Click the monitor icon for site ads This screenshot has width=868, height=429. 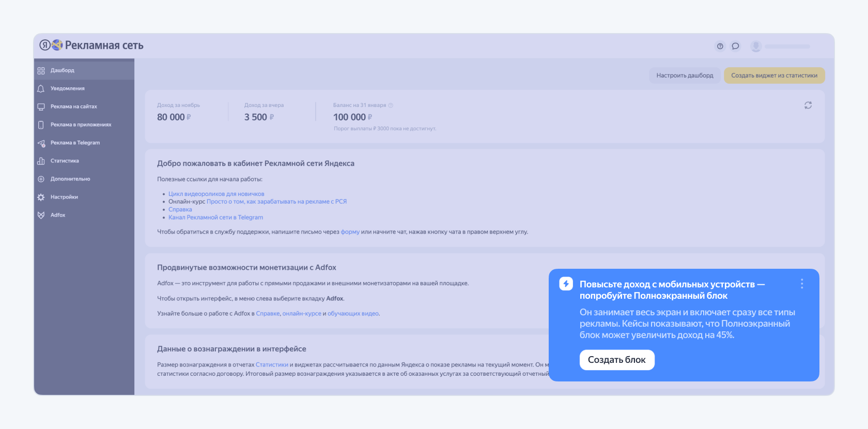pos(41,107)
